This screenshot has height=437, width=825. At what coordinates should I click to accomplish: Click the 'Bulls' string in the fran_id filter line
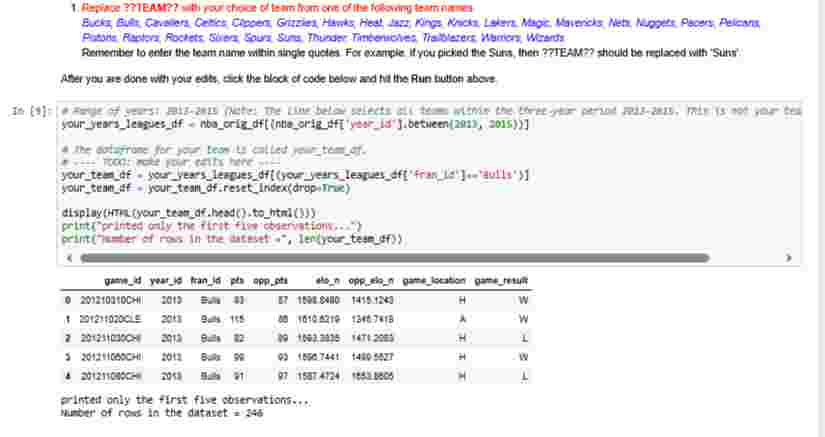[x=496, y=175]
